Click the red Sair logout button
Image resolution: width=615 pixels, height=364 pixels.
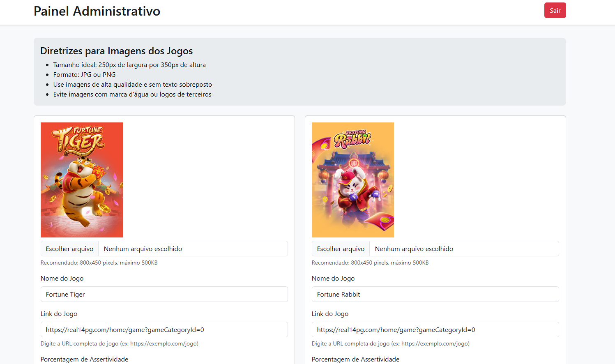pyautogui.click(x=555, y=11)
